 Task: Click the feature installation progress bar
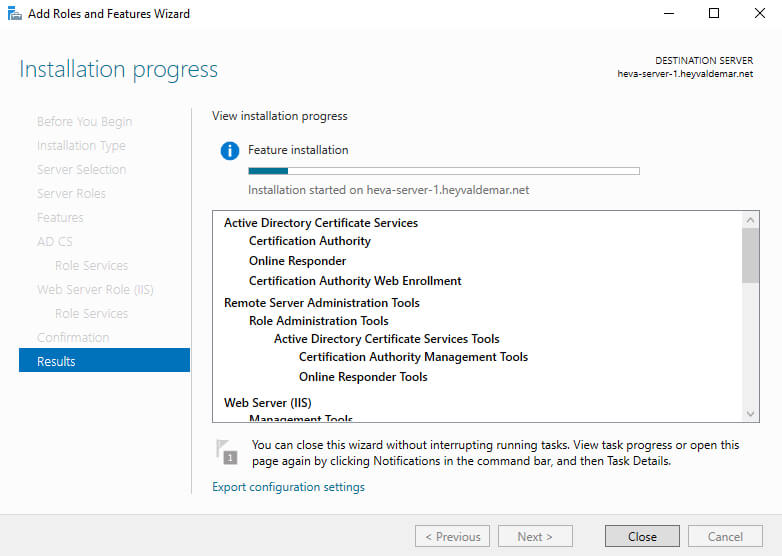444,171
